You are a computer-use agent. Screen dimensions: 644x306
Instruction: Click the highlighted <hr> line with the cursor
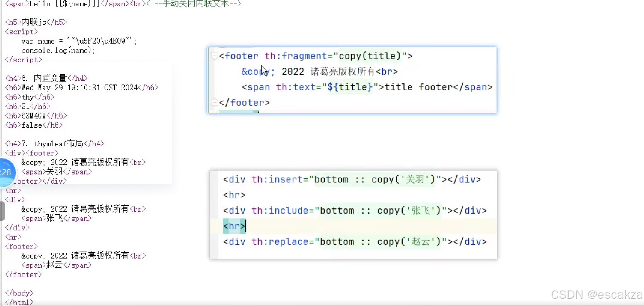[x=234, y=226]
